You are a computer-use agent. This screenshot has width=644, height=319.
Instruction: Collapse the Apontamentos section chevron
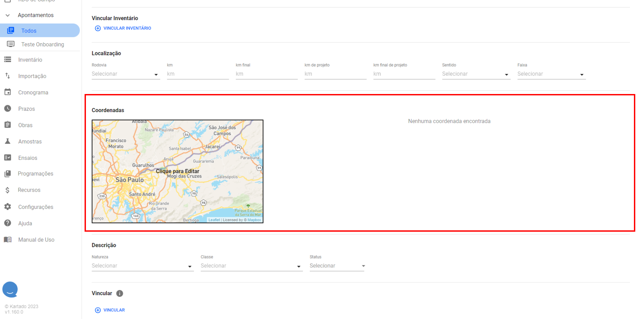[8, 15]
